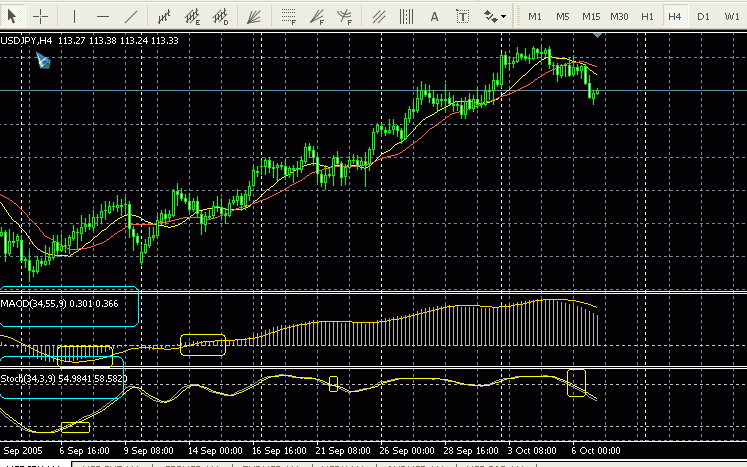747x467 pixels.
Task: Switch chart to M1 timeframe
Action: pos(535,16)
